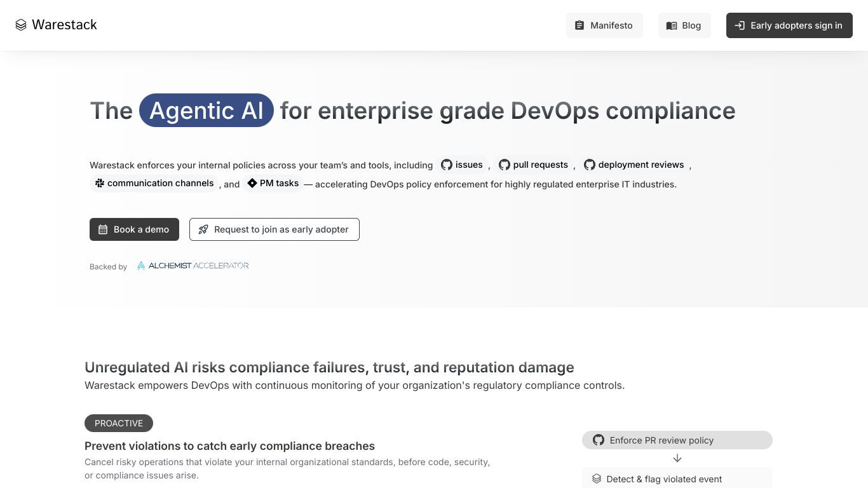The image size is (868, 488).
Task: Click the open-book icon beside Blog
Action: pos(672,25)
